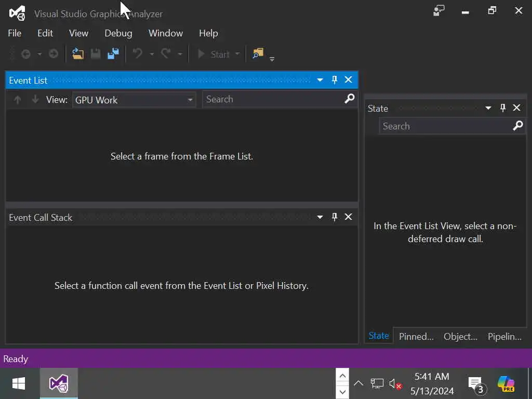
Task: Expand the Navigate Backward history dropdown
Action: tap(39, 54)
